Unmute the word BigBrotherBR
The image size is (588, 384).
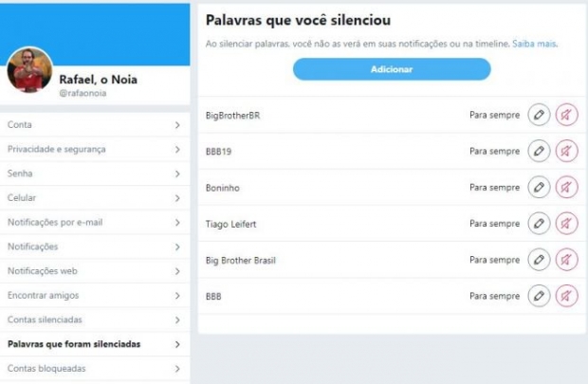point(566,115)
